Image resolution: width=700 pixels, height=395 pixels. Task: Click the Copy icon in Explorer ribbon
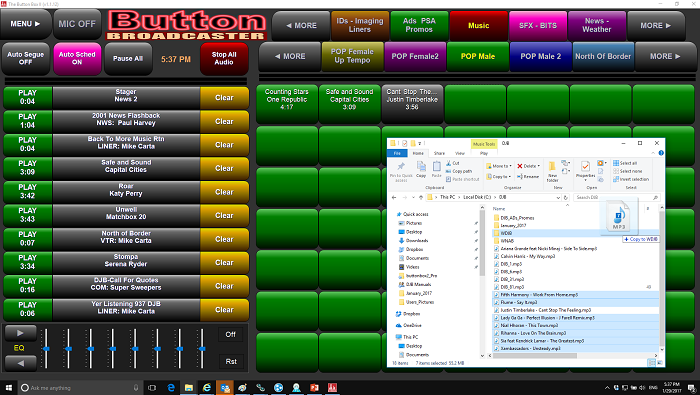click(x=421, y=168)
